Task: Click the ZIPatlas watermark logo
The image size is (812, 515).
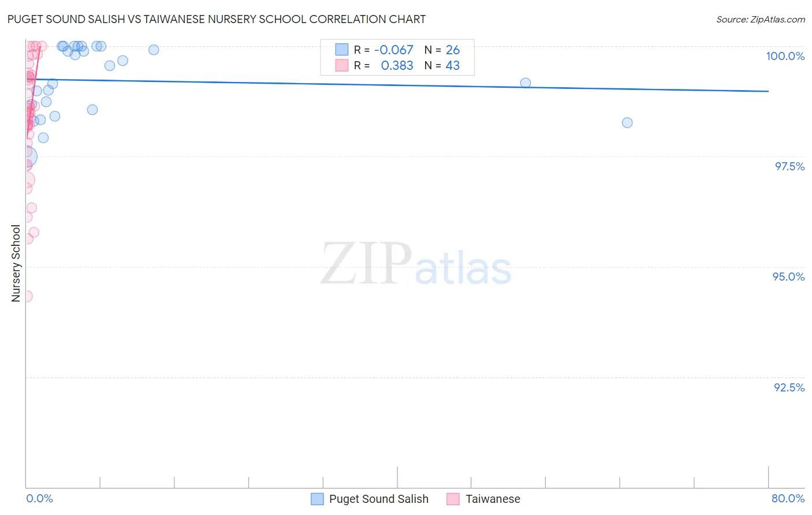Action: click(x=416, y=264)
